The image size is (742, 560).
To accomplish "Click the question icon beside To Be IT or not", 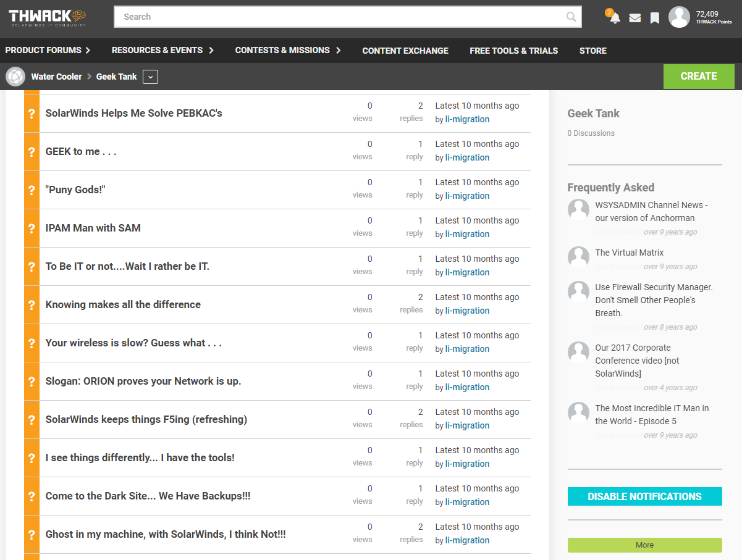I will pos(32,267).
